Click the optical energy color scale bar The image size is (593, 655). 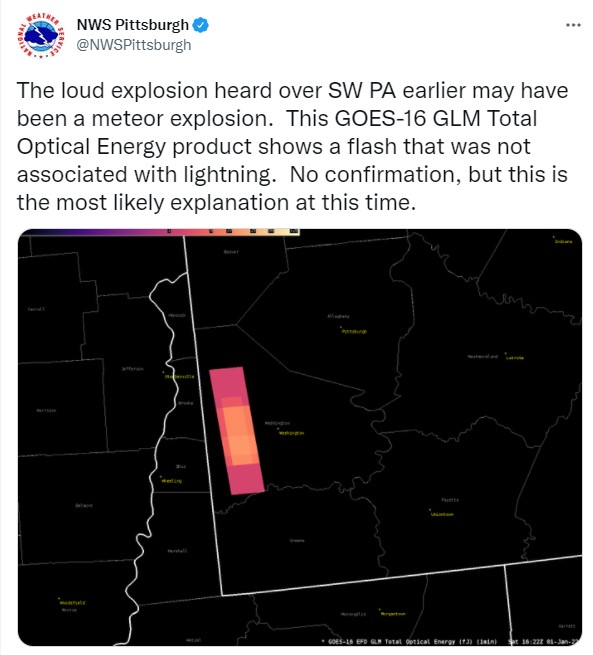click(159, 232)
